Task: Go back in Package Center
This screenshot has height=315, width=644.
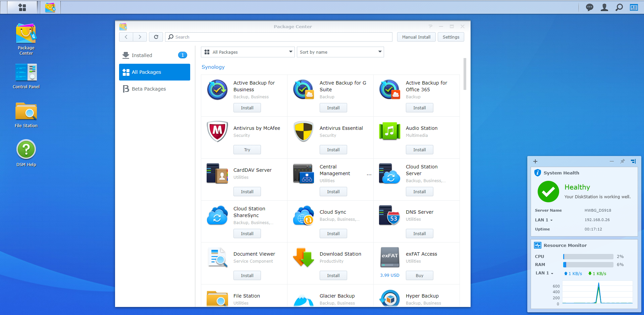Action: click(x=126, y=37)
